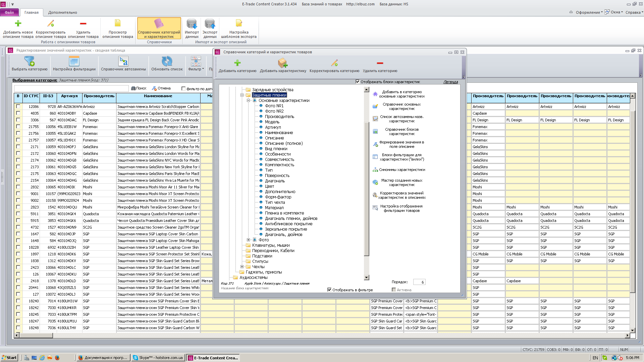The height and width of the screenshot is (362, 644).
Task: Click the table vertical scrollbar
Action: tap(632, 213)
